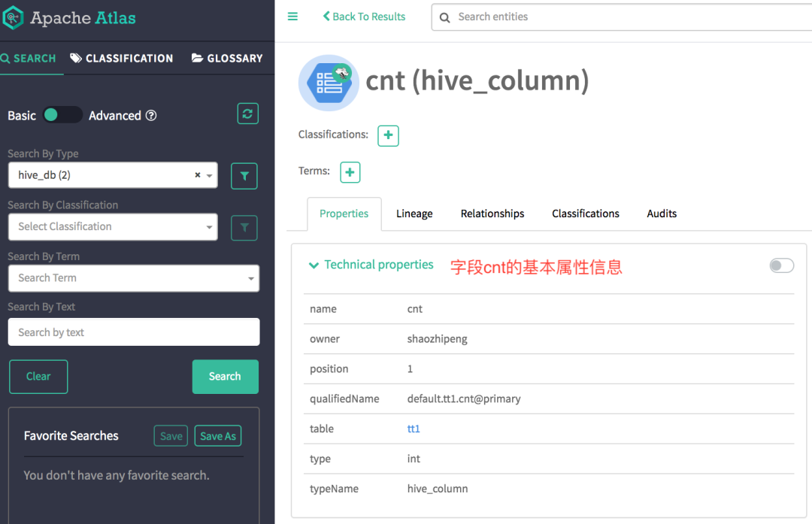Screen dimensions: 812x524
Task: Click the refresh search icon button
Action: pyautogui.click(x=247, y=114)
